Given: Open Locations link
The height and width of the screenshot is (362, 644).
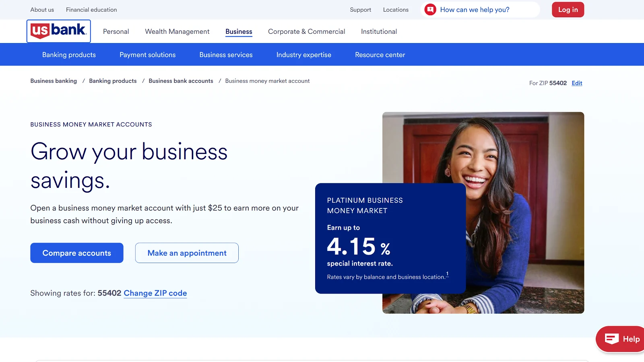Looking at the screenshot, I should (396, 10).
